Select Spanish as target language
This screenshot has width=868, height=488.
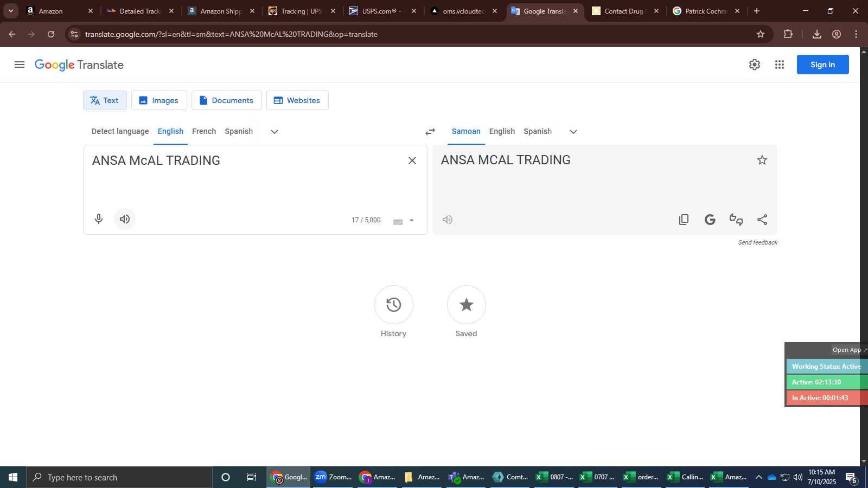538,131
